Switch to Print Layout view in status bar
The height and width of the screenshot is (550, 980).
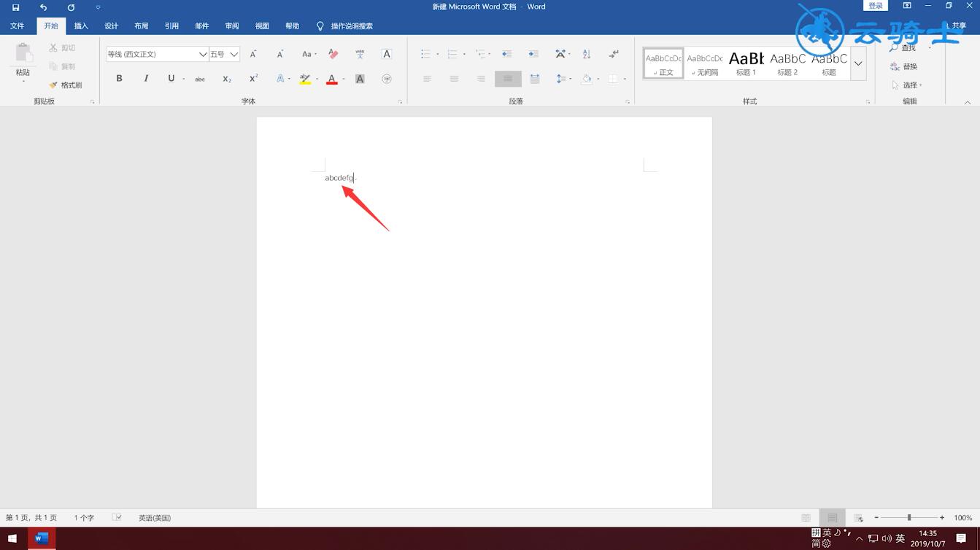[832, 518]
